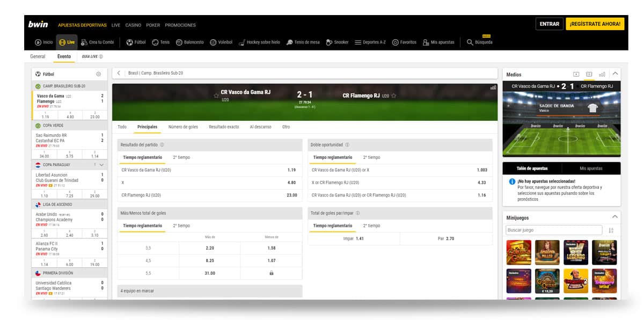This screenshot has width=644, height=320.
Task: Switch to the Evento tab
Action: (x=64, y=56)
